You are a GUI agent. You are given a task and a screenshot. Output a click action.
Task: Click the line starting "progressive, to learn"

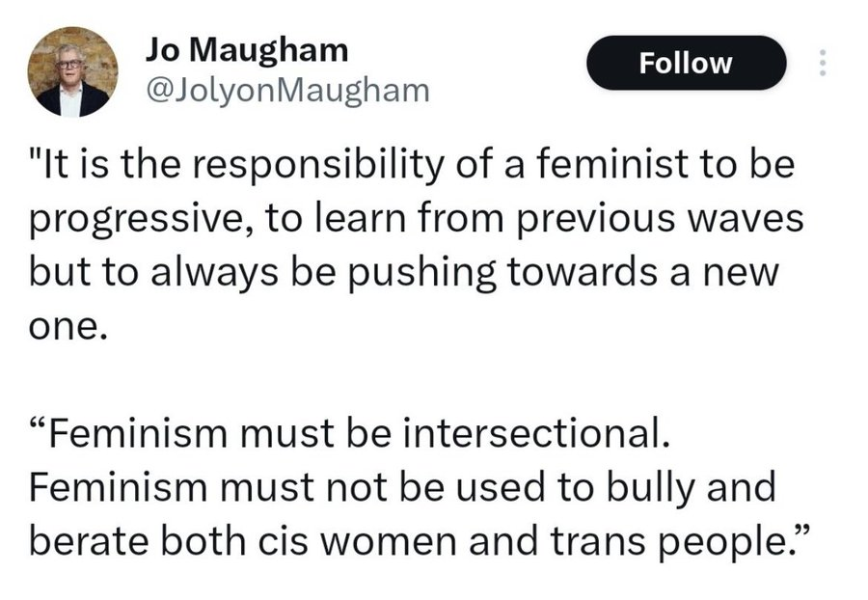(x=417, y=218)
